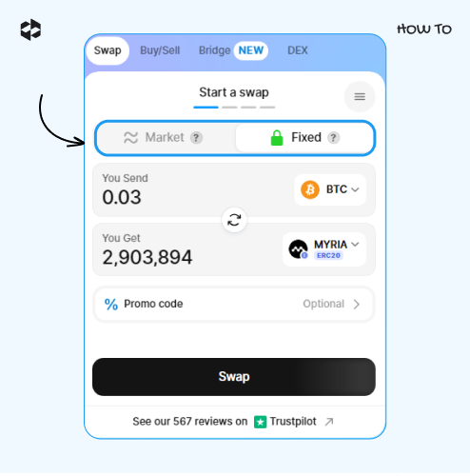Click the orange Bitcoin coin icon

click(x=310, y=189)
